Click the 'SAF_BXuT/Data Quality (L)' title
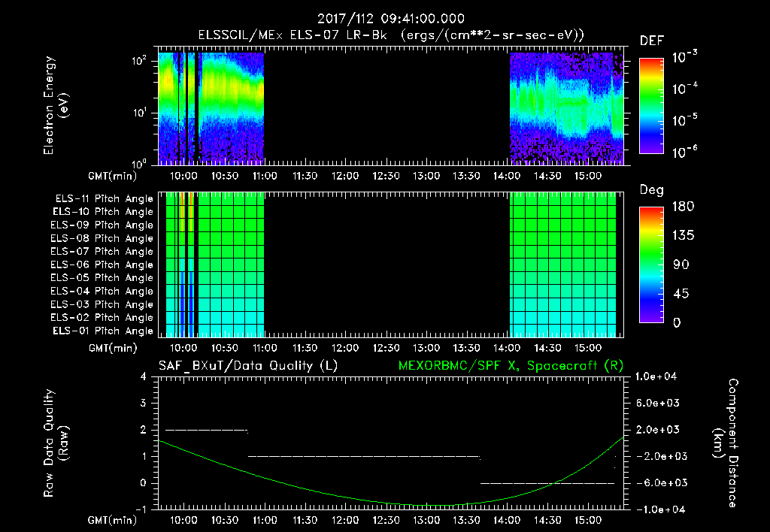The image size is (770, 532). pos(248,366)
